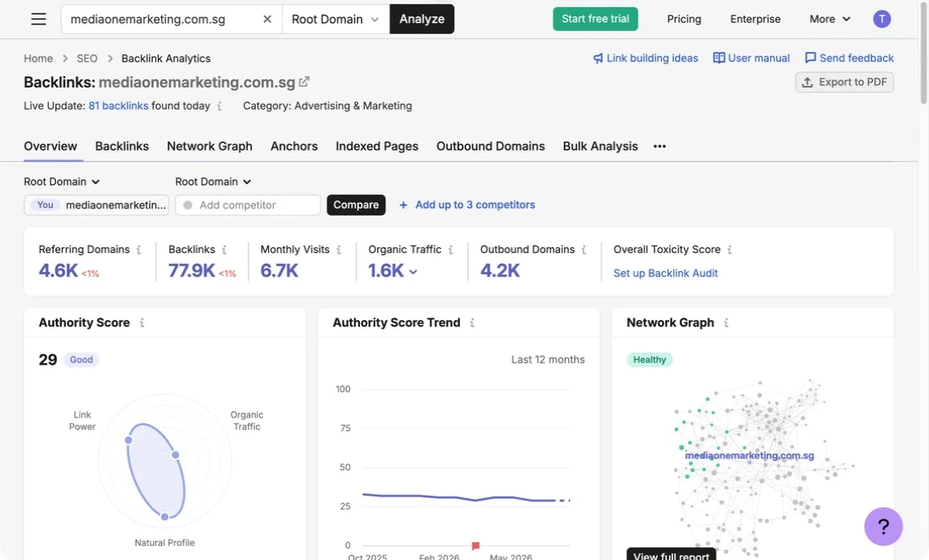The width and height of the screenshot is (929, 560).
Task: Switch to the Backlinks tab
Action: coord(122,147)
